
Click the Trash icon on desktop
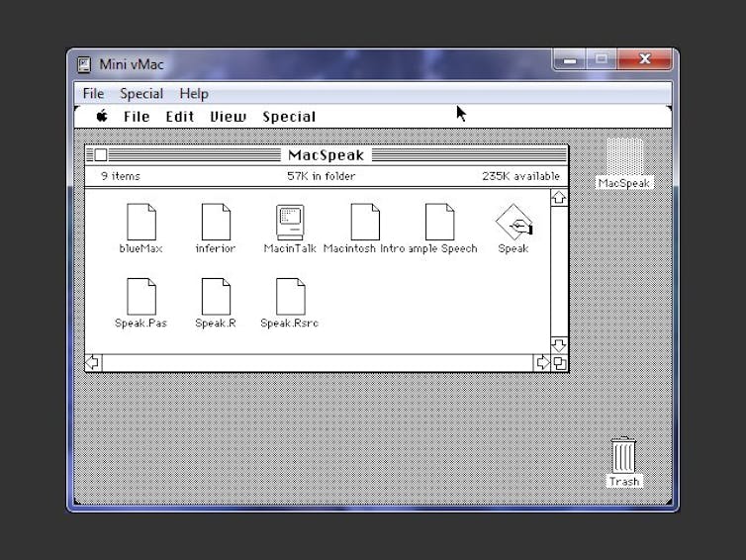(x=623, y=455)
